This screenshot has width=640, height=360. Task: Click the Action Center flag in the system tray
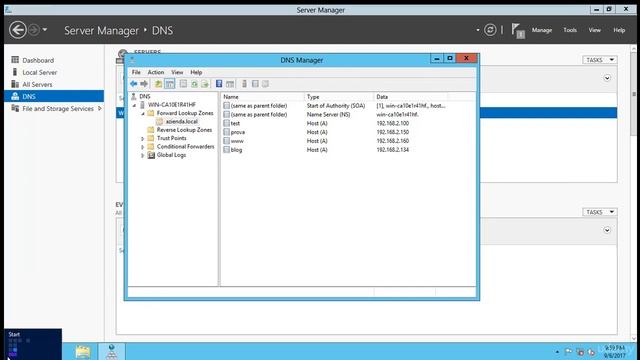[568, 351]
